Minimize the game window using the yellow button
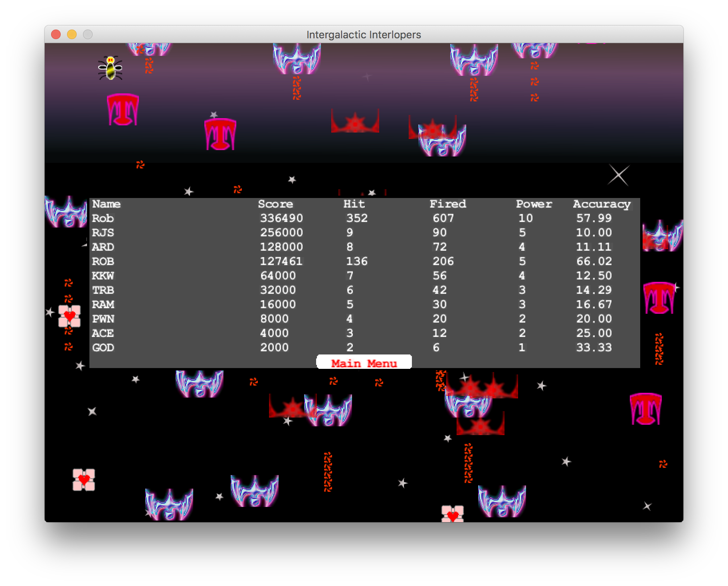Image resolution: width=728 pixels, height=586 pixels. click(x=72, y=35)
